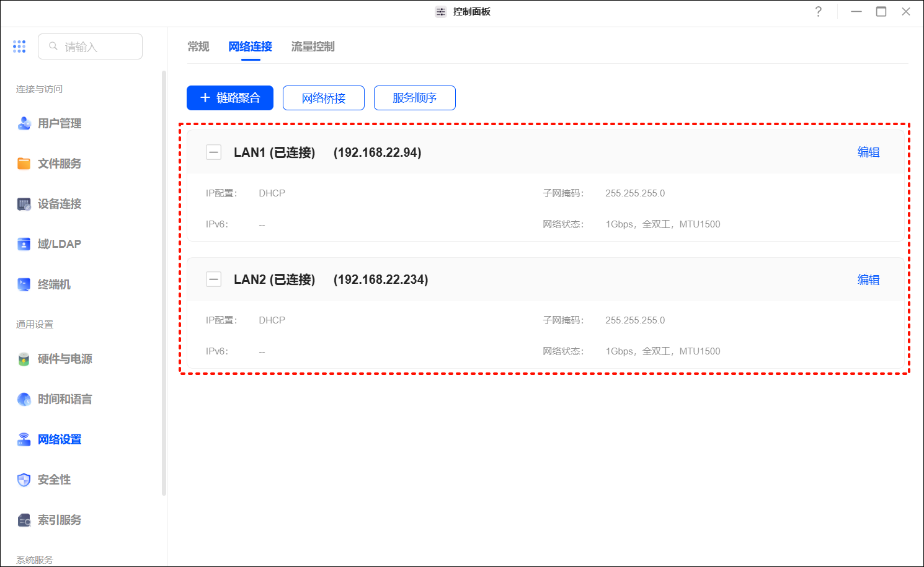Click the Security (安全性) shield icon
This screenshot has width=924, height=567.
(24, 480)
